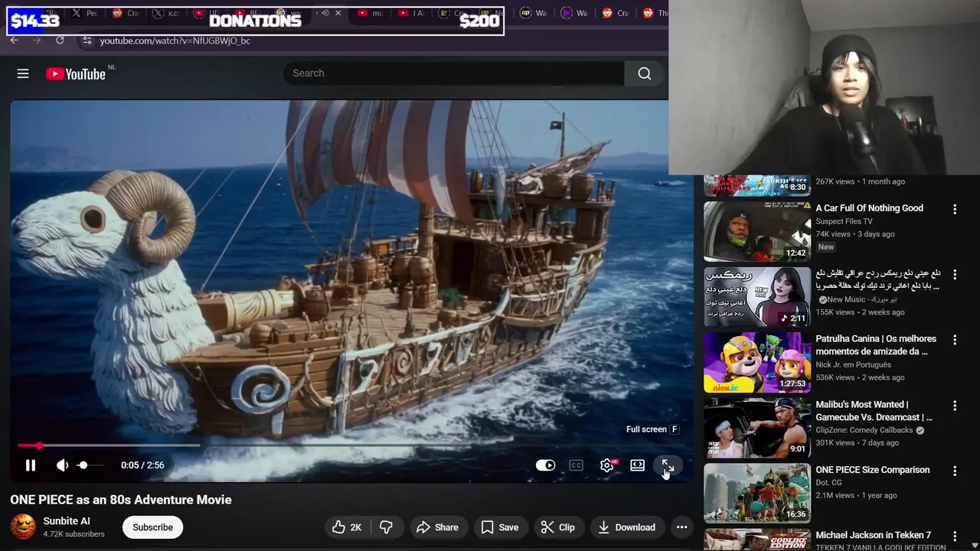The image size is (980, 551).
Task: Toggle closed captions CC button
Action: [577, 465]
